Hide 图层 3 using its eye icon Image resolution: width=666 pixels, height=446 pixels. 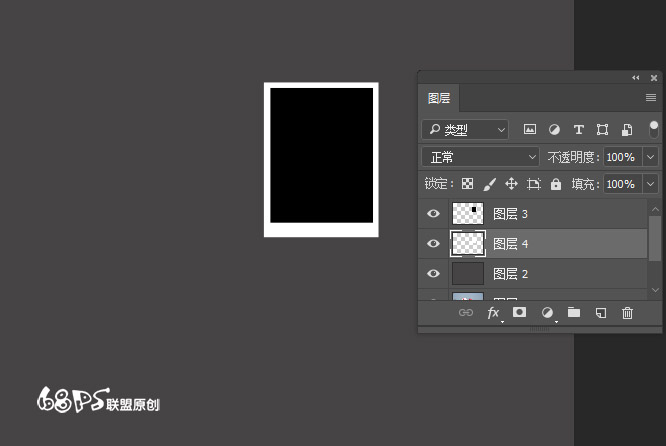(x=434, y=214)
